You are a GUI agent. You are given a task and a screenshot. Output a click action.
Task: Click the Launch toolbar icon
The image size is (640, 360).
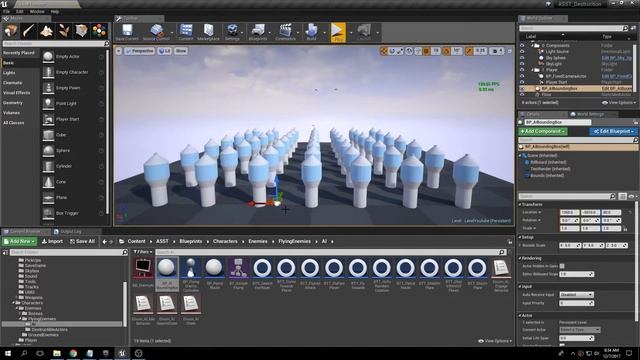[364, 32]
